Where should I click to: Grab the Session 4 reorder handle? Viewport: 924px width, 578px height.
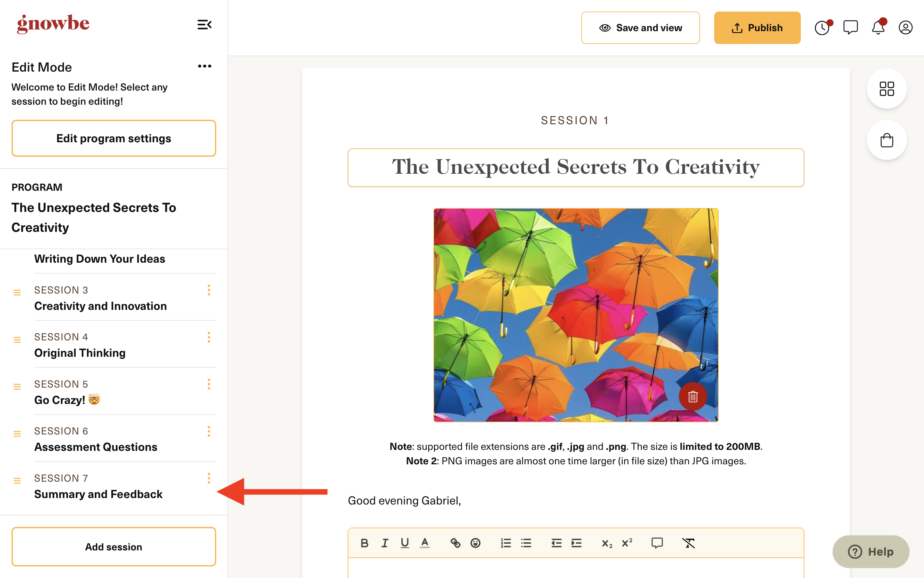click(17, 339)
